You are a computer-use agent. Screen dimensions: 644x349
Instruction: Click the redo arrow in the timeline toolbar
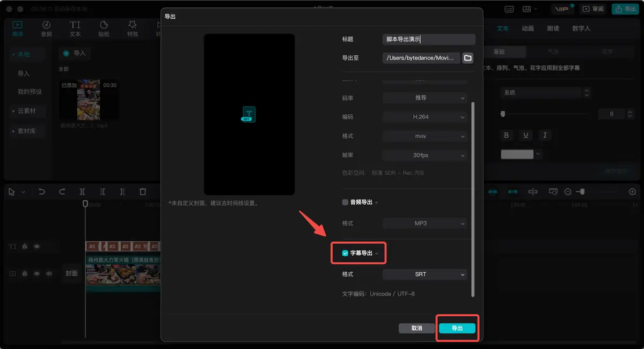[x=62, y=191]
